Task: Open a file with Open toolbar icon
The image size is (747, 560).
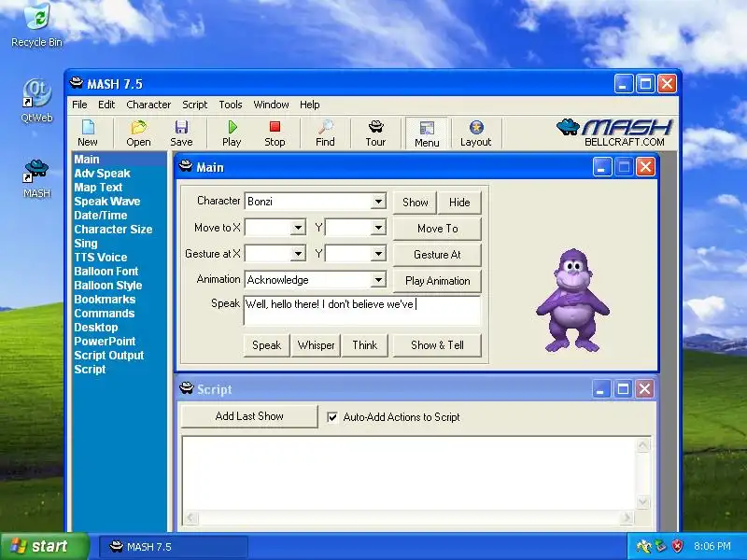Action: 138,133
